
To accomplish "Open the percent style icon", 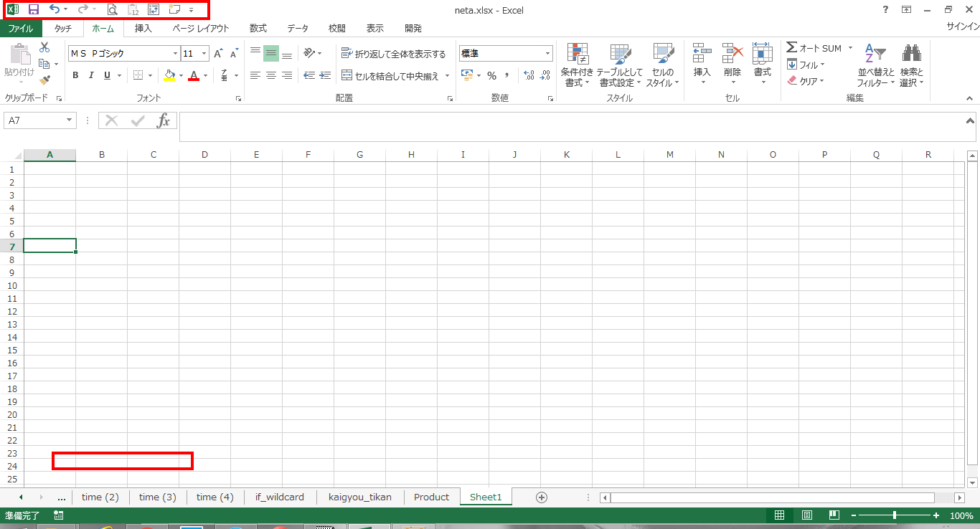I will (x=492, y=75).
